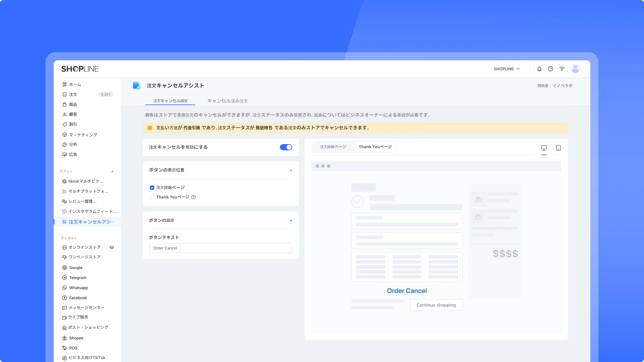Open the SHOPLINE store dropdown
The height and width of the screenshot is (362, 644).
click(506, 69)
